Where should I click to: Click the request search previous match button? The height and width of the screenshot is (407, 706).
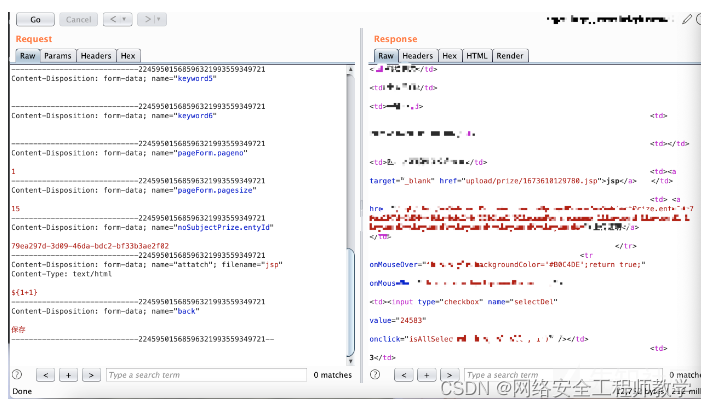(45, 375)
